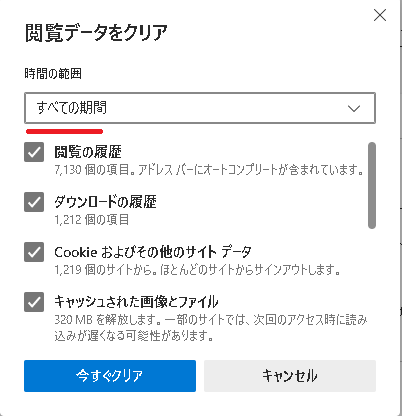Click the chevron arrow in time range box
The height and width of the screenshot is (416, 402).
point(354,108)
